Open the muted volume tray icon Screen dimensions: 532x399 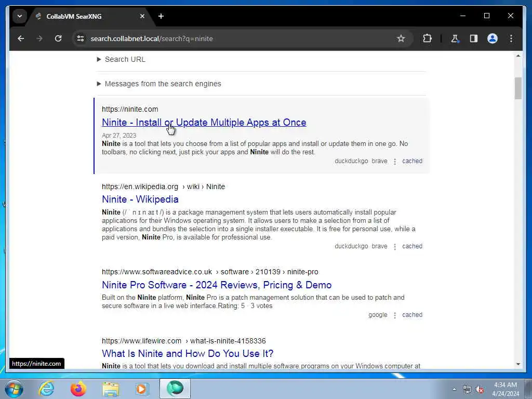480,390
